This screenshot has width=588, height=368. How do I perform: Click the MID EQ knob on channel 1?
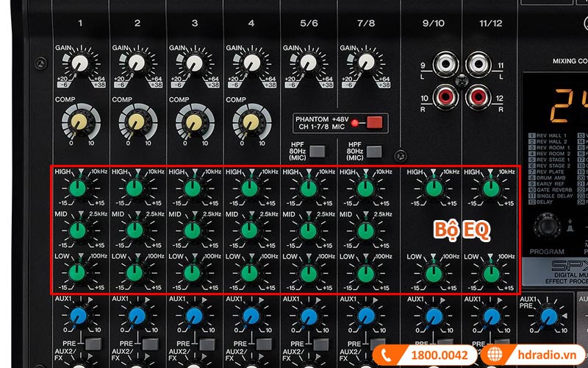(78, 230)
